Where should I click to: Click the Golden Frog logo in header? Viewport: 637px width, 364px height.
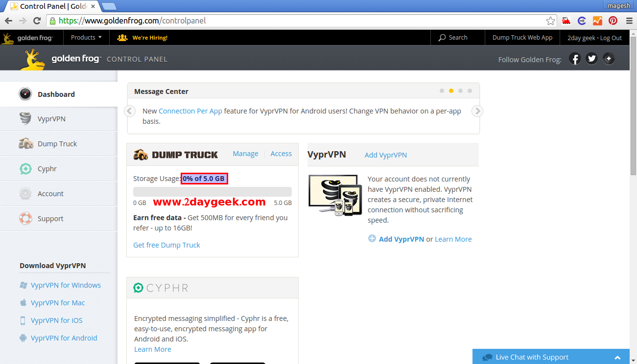click(61, 59)
